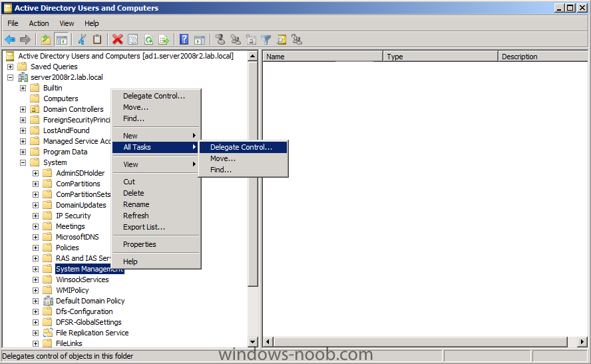Click the Default Domain Policy icon

[x=48, y=301]
